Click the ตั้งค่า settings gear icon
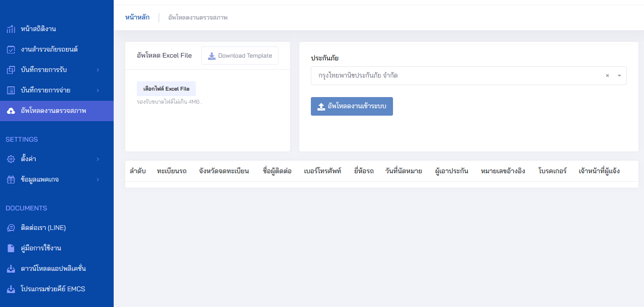Screen dimensions: 644x307 click(10, 159)
